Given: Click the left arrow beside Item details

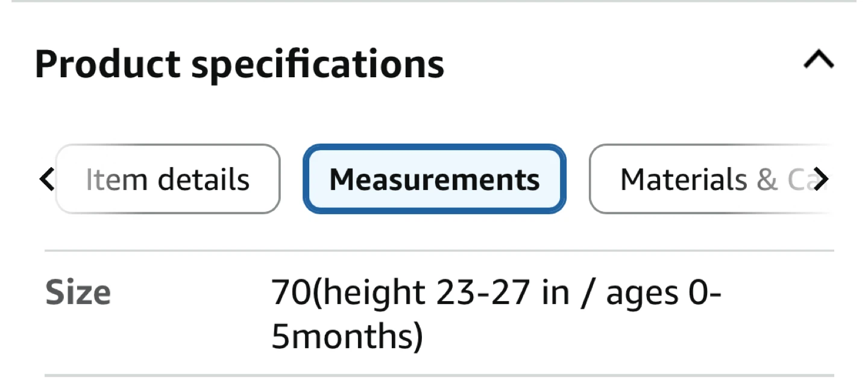Looking at the screenshot, I should 46,179.
